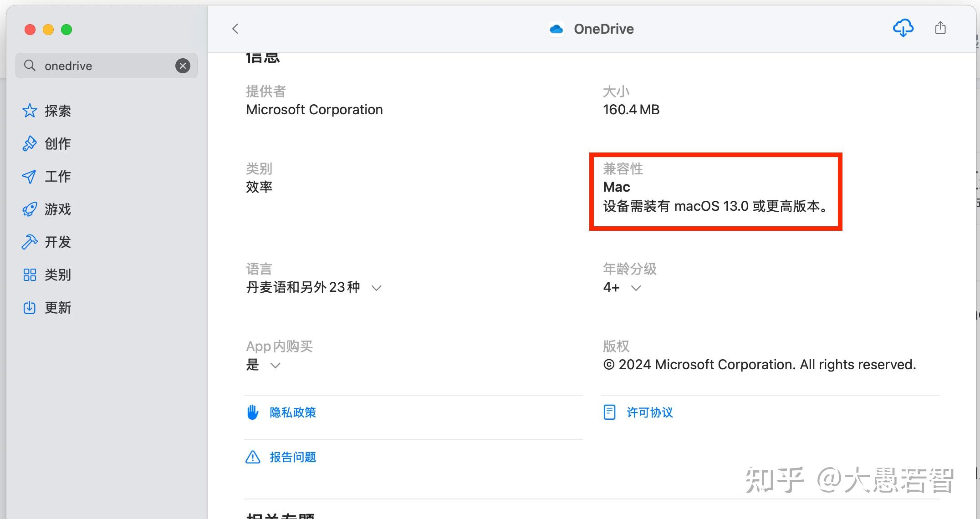
Task: Open the 更新 section in sidebar
Action: pyautogui.click(x=57, y=307)
